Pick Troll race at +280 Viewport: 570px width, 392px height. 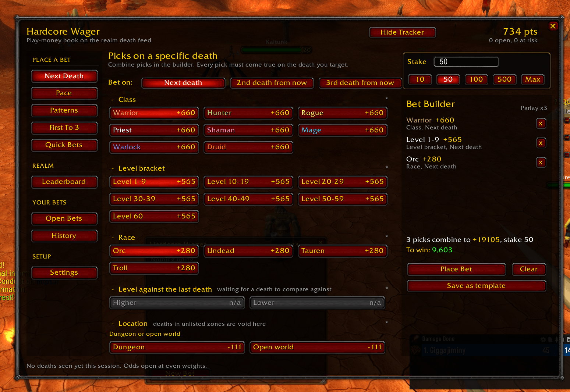click(x=154, y=268)
